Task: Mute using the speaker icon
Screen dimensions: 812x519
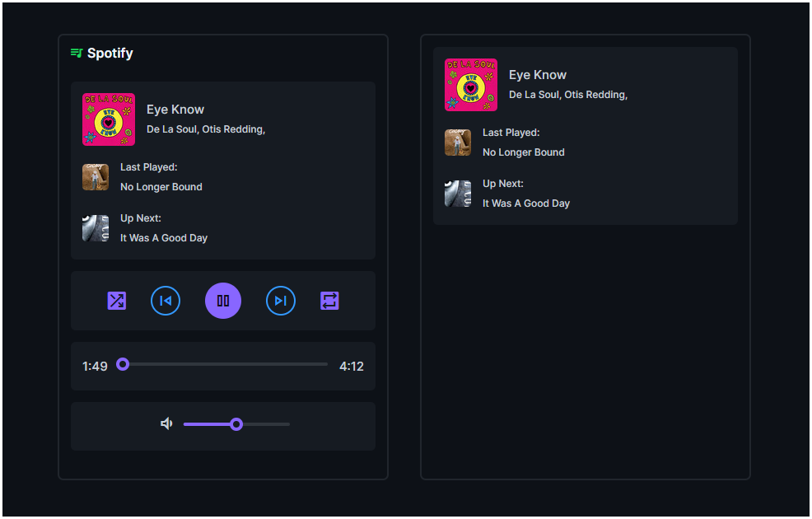Action: coord(166,424)
